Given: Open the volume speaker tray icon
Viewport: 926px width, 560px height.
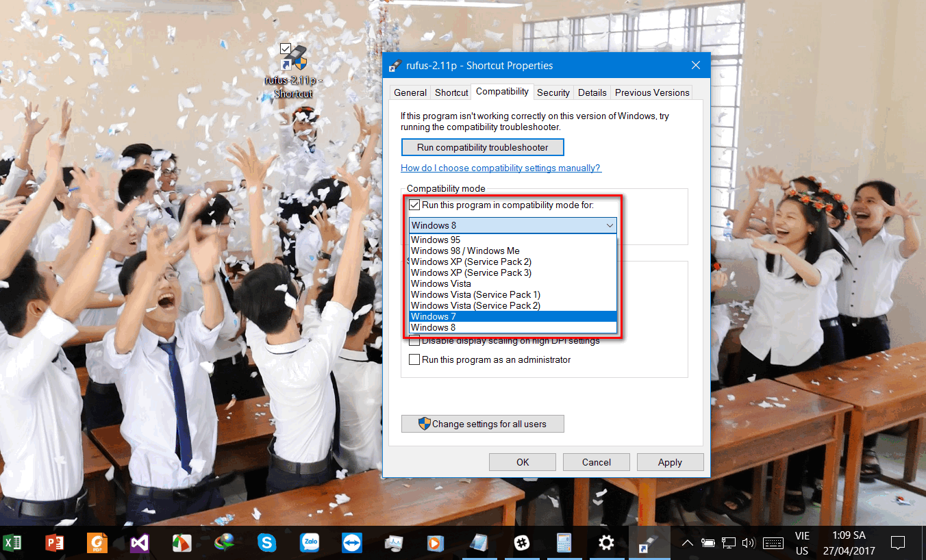Looking at the screenshot, I should pyautogui.click(x=748, y=544).
